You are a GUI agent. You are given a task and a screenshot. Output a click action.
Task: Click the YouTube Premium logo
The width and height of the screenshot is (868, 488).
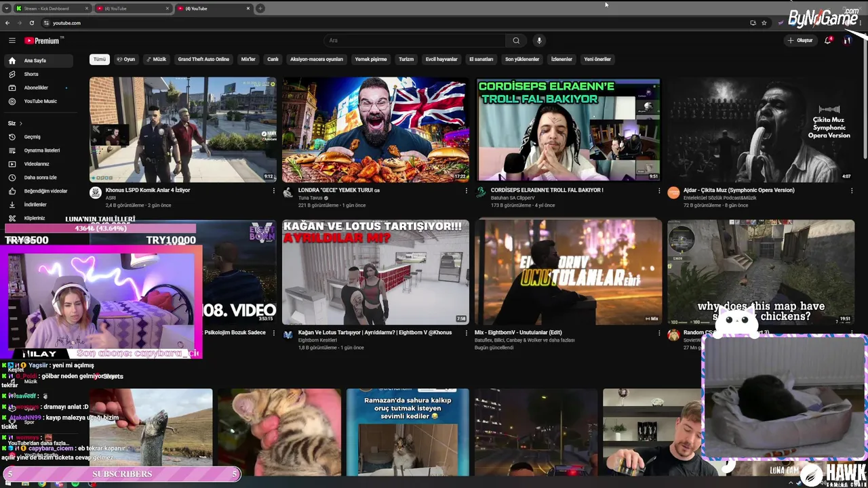pyautogui.click(x=42, y=41)
